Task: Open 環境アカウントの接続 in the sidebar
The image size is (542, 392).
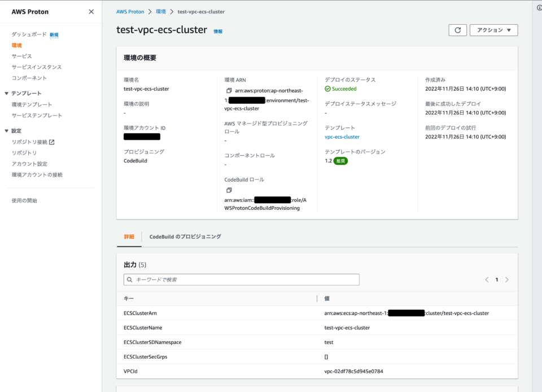Action: [37, 175]
